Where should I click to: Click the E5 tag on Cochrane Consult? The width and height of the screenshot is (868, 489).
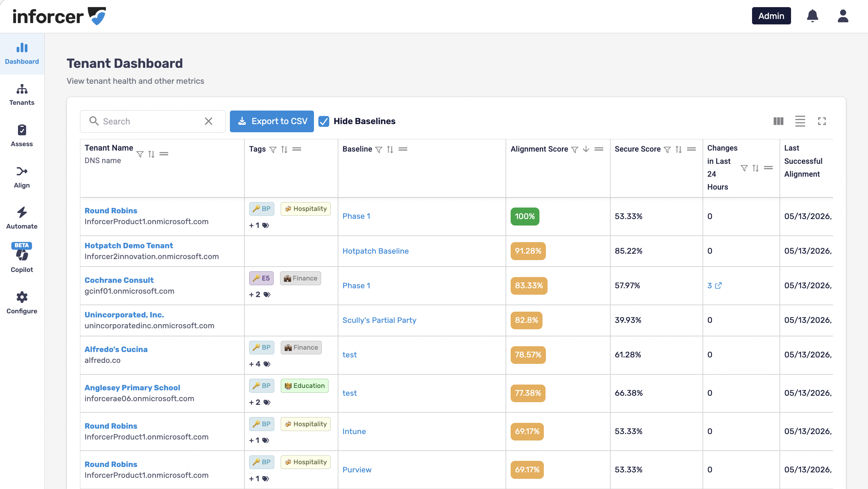point(261,278)
